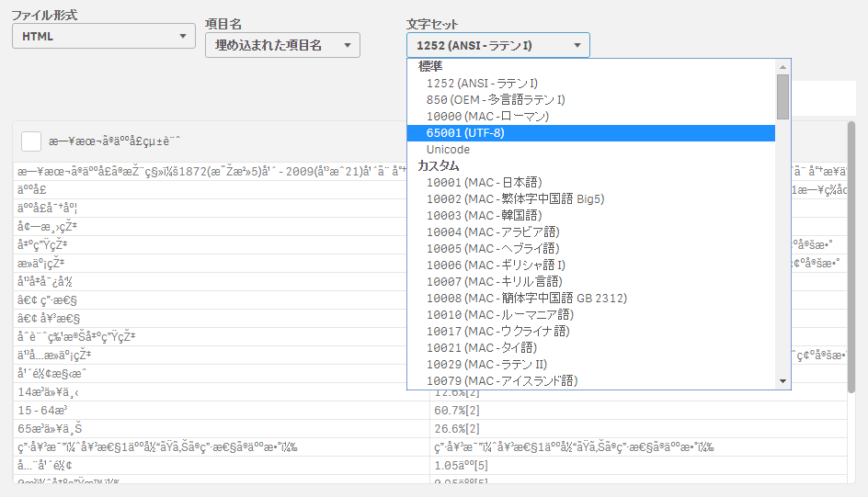Select 10002 (MAC - 繁体字中国語 Big5)
Viewport: 868px width, 497px height.
point(515,199)
